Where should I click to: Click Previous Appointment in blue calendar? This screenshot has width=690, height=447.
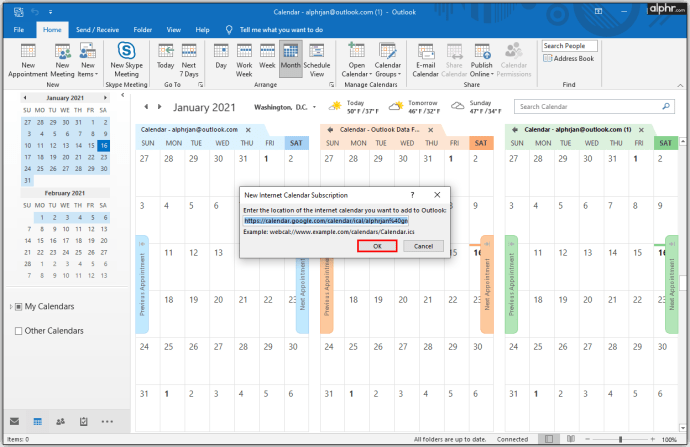(x=142, y=284)
